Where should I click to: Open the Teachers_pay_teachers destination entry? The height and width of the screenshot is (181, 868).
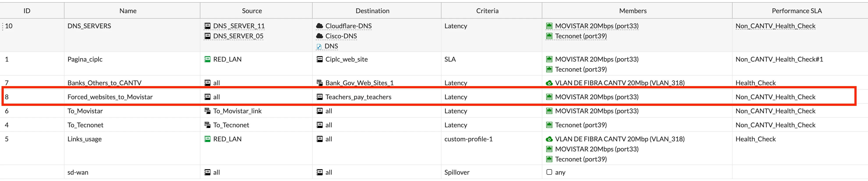tap(358, 97)
